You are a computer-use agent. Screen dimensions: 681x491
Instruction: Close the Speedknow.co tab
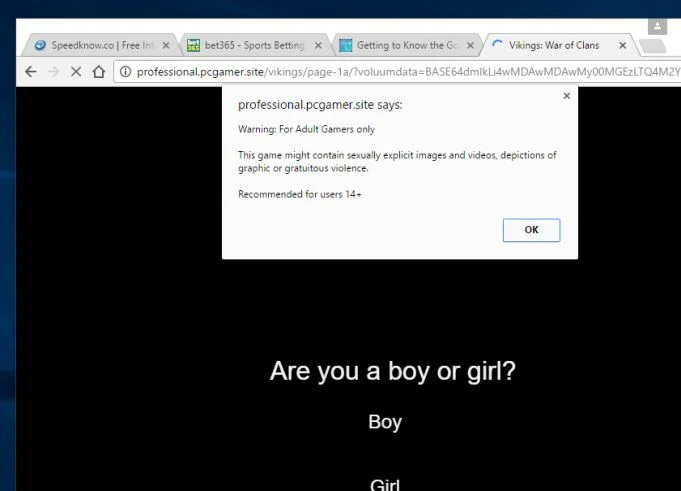[x=166, y=45]
